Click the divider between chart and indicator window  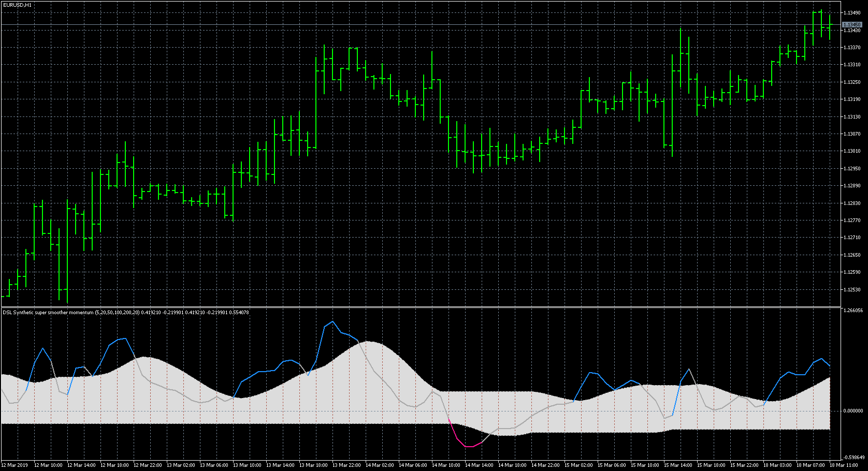tap(414, 307)
